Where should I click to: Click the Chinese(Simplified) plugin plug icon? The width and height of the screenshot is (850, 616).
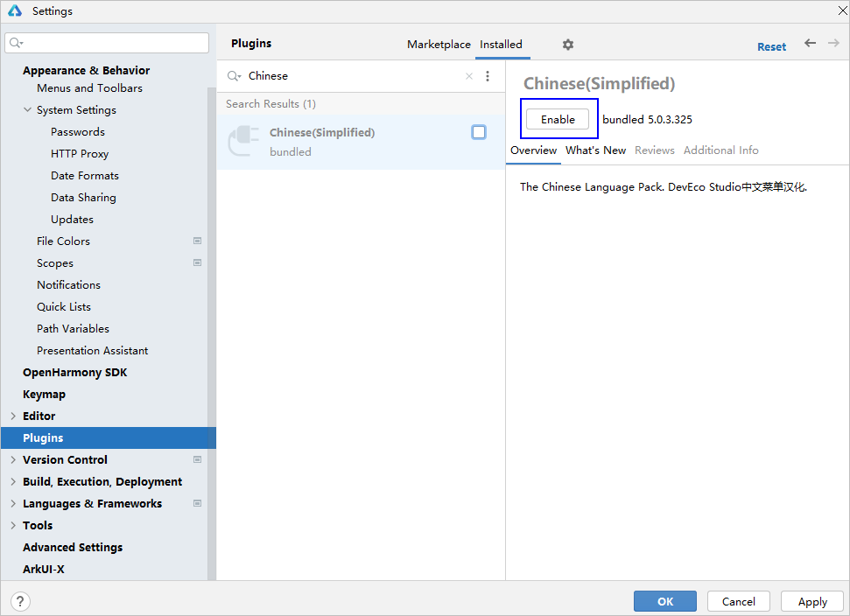pos(243,142)
